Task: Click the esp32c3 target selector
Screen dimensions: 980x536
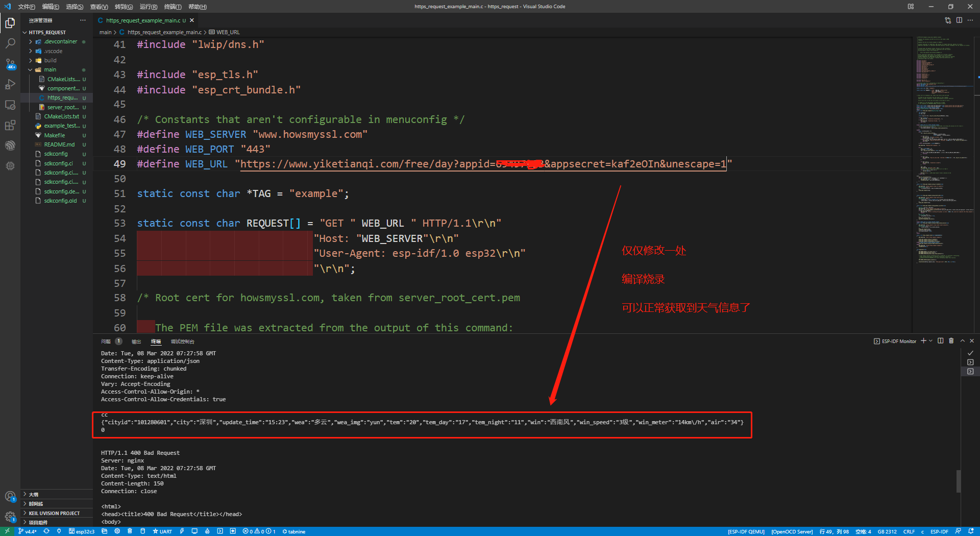Action: click(x=82, y=531)
